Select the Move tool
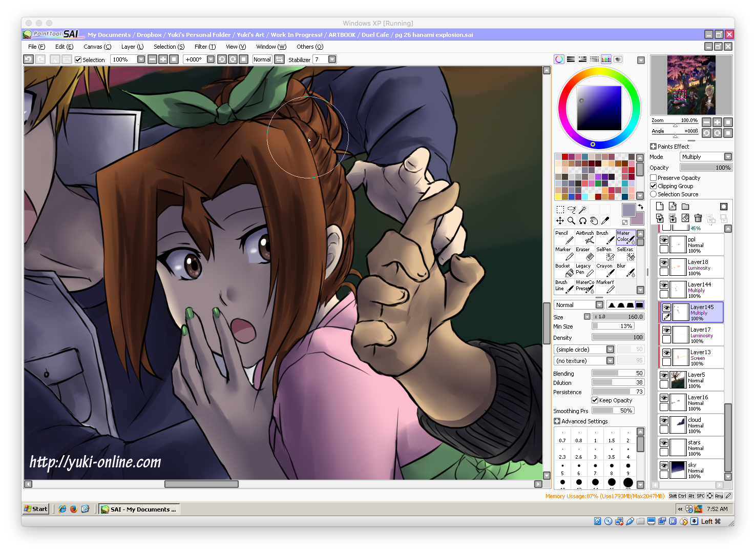 pyautogui.click(x=560, y=221)
